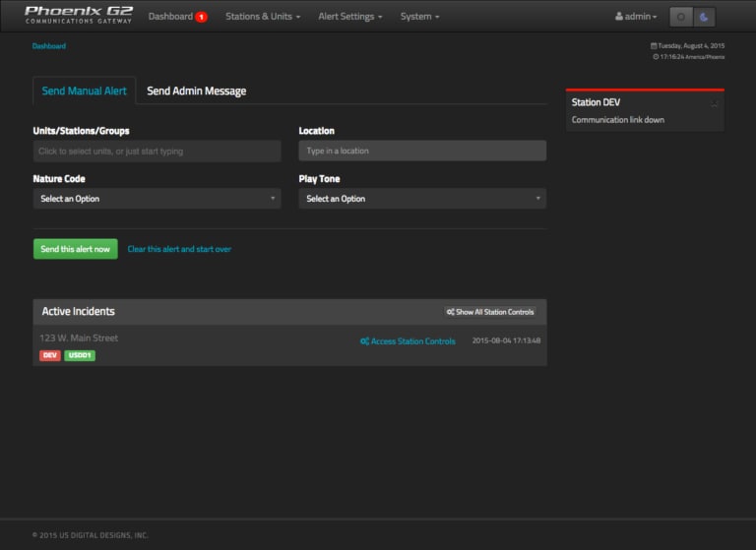This screenshot has height=550, width=756.
Task: Click the Phoenix G2 logo
Action: click(79, 15)
